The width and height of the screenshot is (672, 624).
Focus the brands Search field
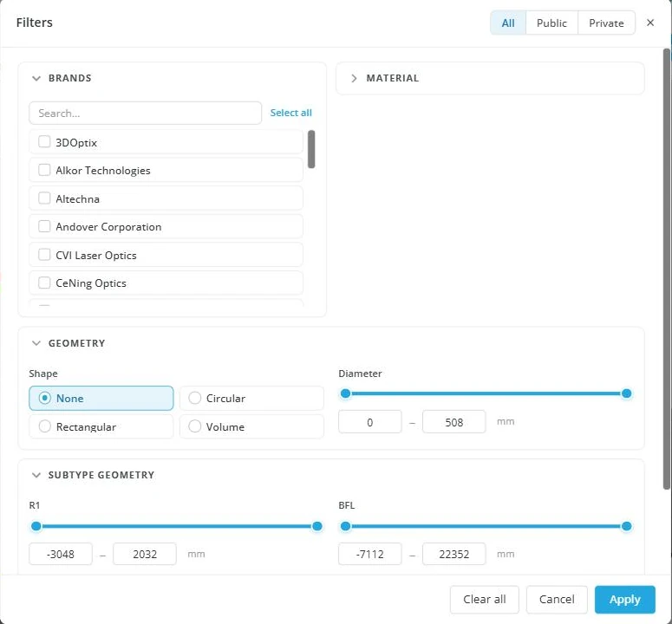[146, 113]
